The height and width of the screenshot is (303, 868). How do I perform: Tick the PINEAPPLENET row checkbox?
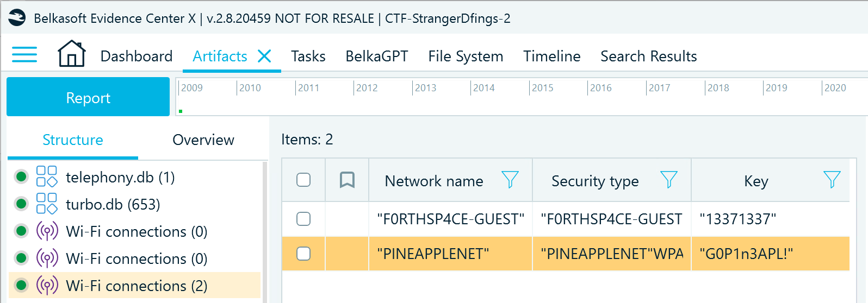point(303,254)
